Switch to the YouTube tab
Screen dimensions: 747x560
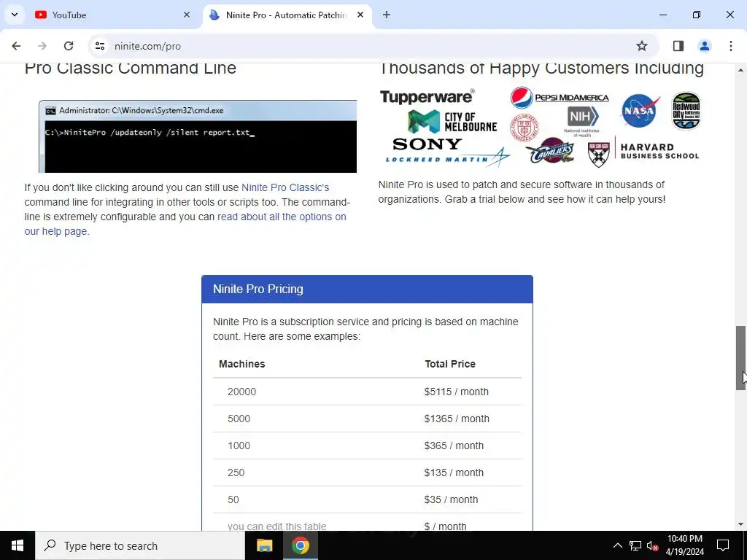pos(113,15)
